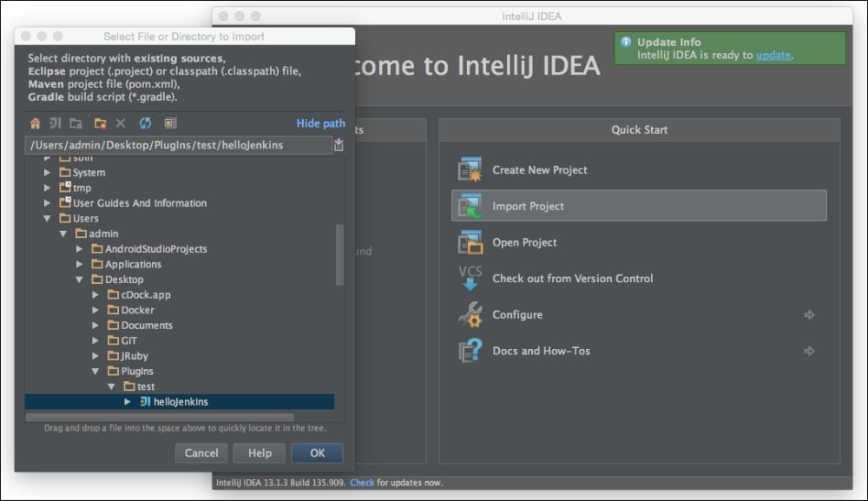This screenshot has width=868, height=501.
Task: Collapse the admin folder
Action: click(x=63, y=234)
